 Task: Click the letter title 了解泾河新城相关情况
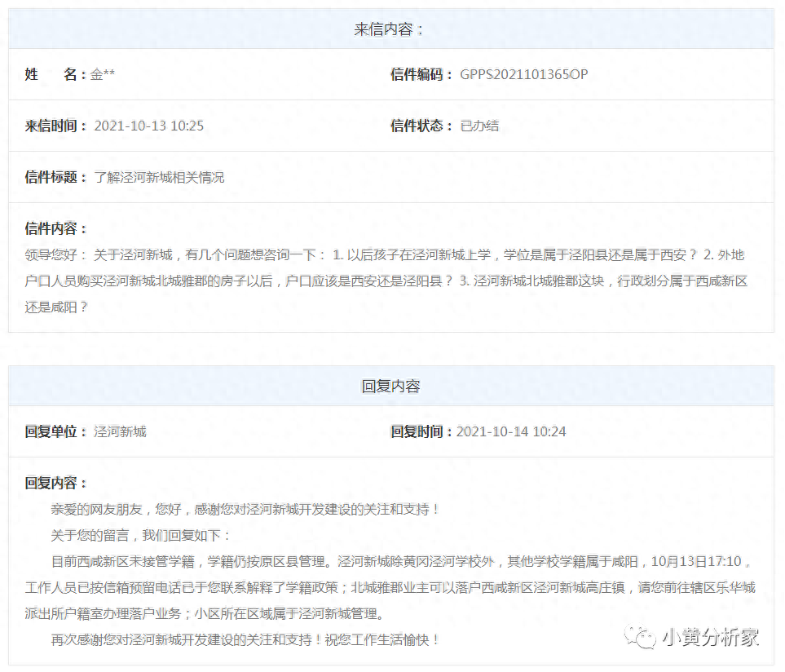(159, 177)
